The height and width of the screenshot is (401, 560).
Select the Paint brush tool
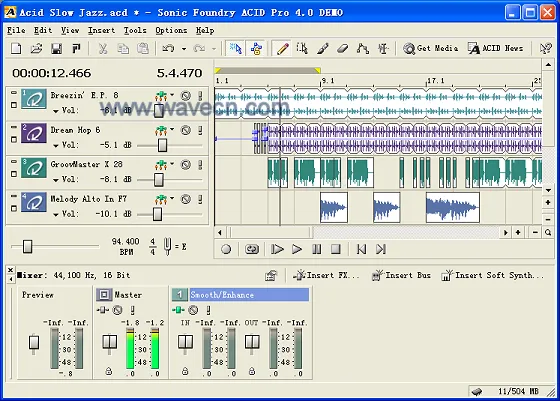coord(322,48)
